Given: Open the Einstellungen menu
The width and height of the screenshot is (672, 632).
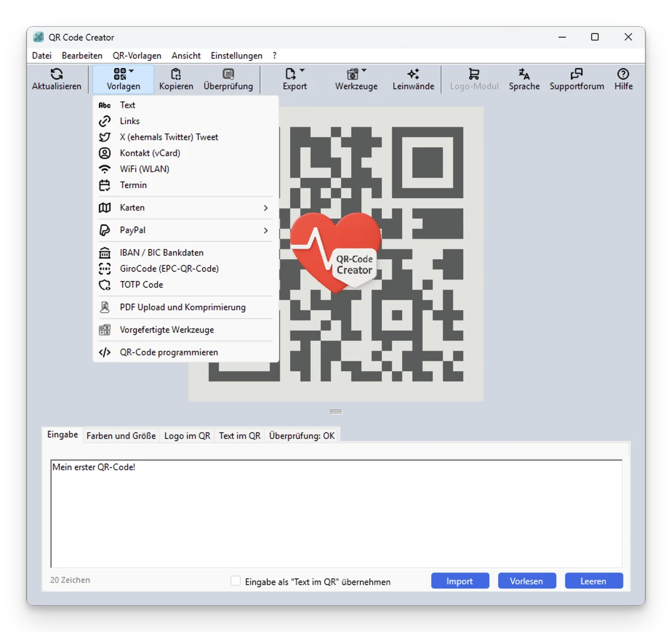Looking at the screenshot, I should pos(236,55).
